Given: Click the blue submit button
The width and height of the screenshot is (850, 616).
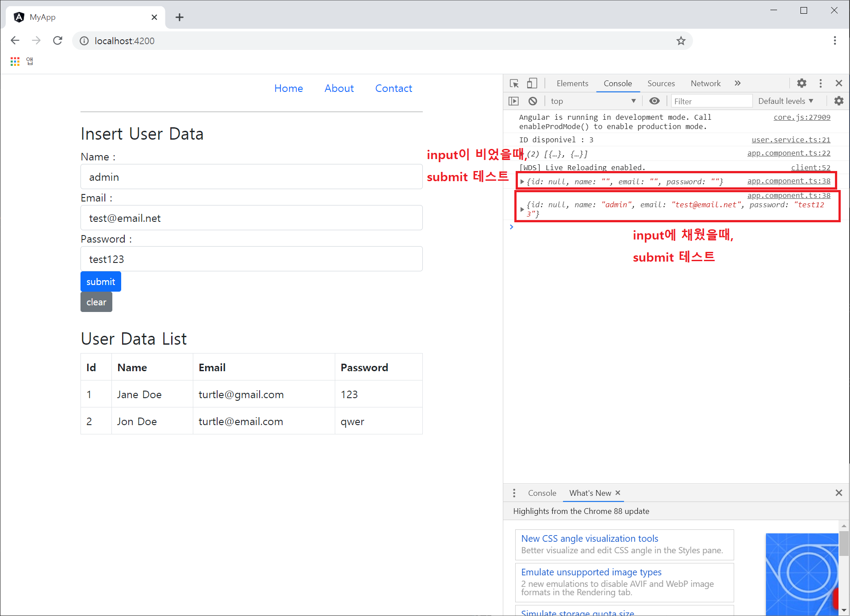Looking at the screenshot, I should pyautogui.click(x=100, y=281).
